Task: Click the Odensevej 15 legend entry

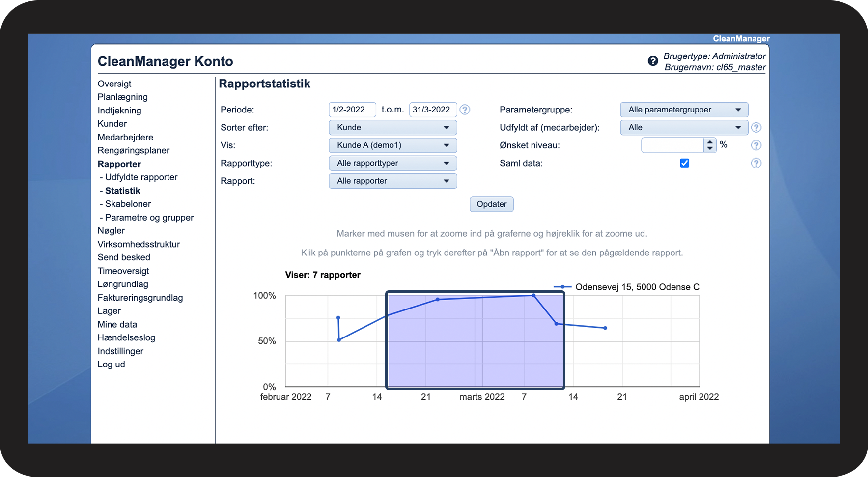Action: point(637,287)
